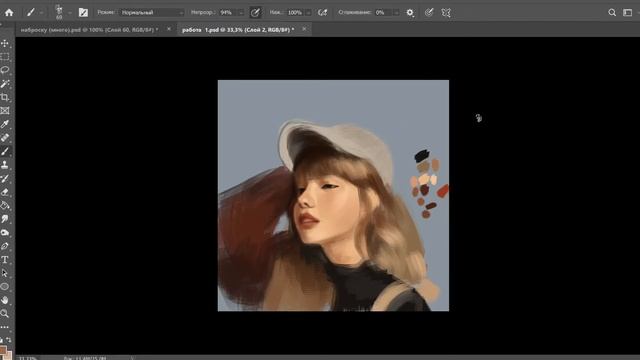Toggle pressure for opacity button

click(x=255, y=13)
